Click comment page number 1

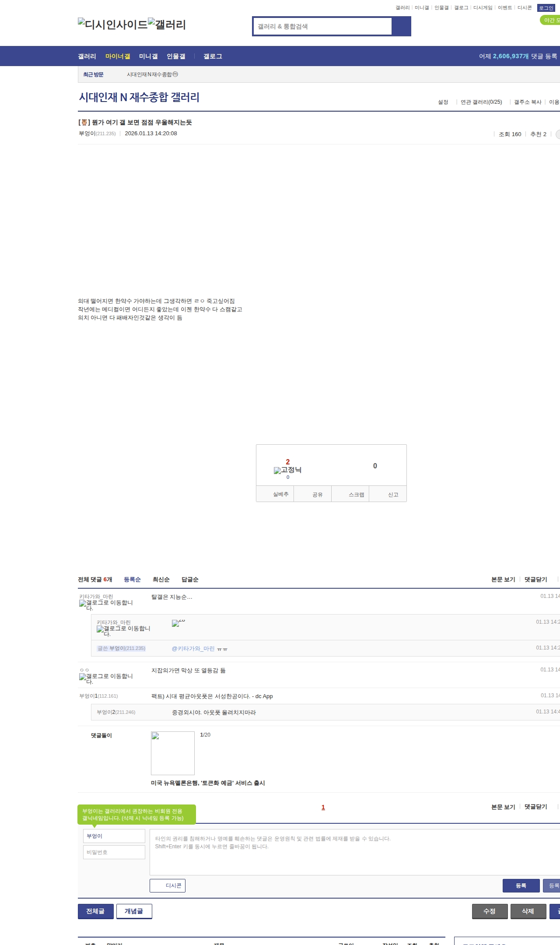323,807
